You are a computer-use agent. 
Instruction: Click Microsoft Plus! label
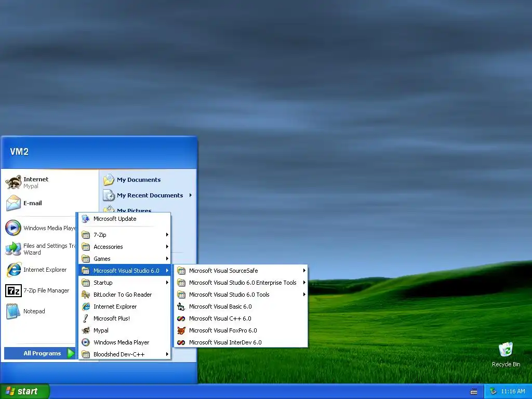coord(112,318)
